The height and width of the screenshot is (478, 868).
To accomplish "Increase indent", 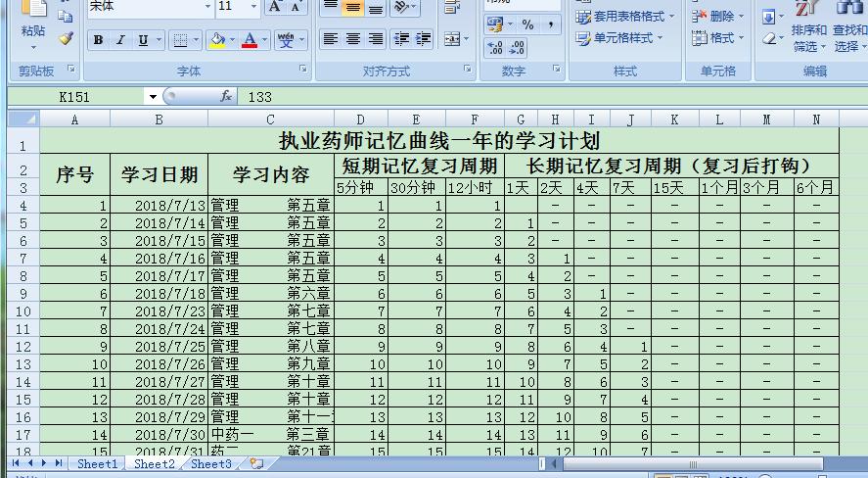I will (x=424, y=39).
